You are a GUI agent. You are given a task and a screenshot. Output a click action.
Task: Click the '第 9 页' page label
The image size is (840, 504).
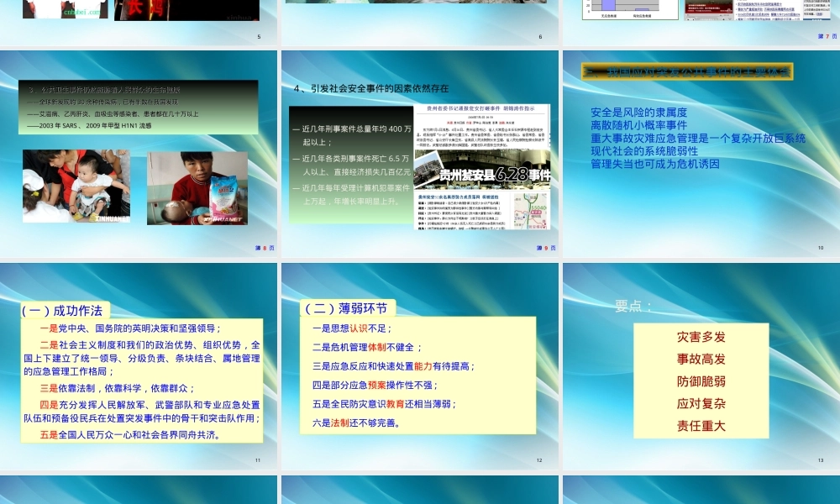(x=546, y=248)
